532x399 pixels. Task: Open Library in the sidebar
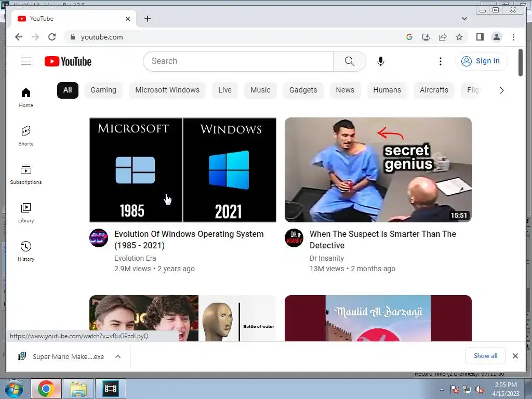(x=26, y=212)
